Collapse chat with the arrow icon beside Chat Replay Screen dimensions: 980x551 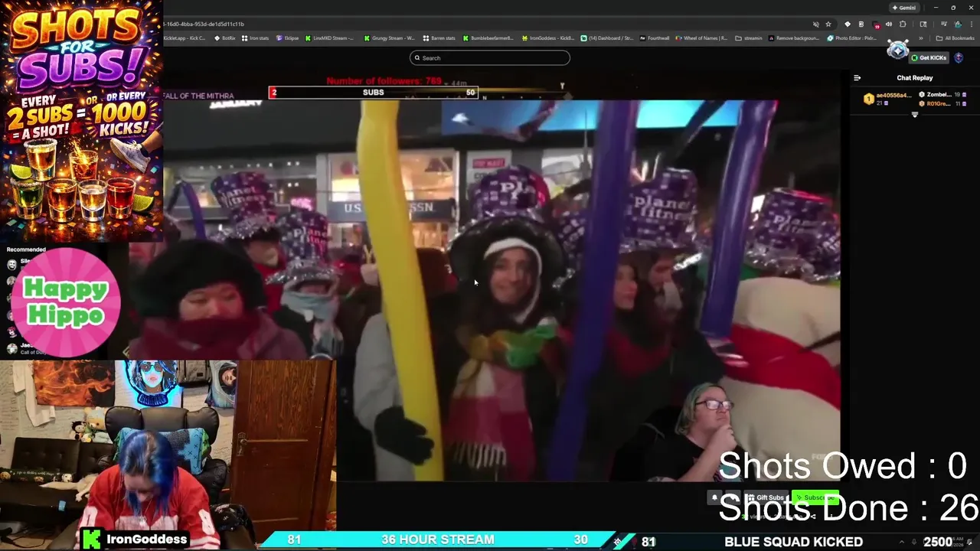[857, 78]
